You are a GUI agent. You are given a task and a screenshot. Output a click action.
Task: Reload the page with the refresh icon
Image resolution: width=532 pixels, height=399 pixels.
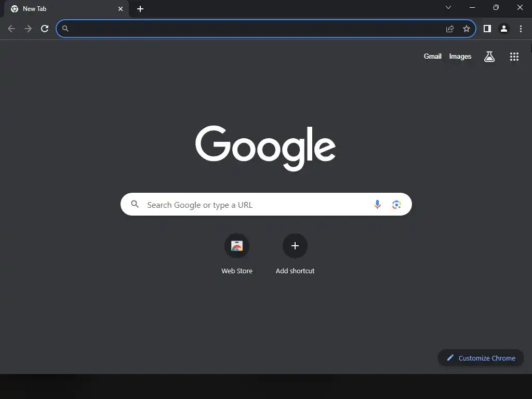click(x=45, y=29)
